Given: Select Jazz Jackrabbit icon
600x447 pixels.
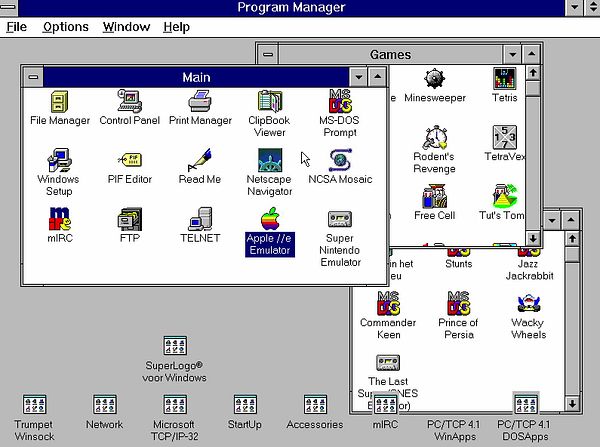Looking at the screenshot, I should coord(529,252).
